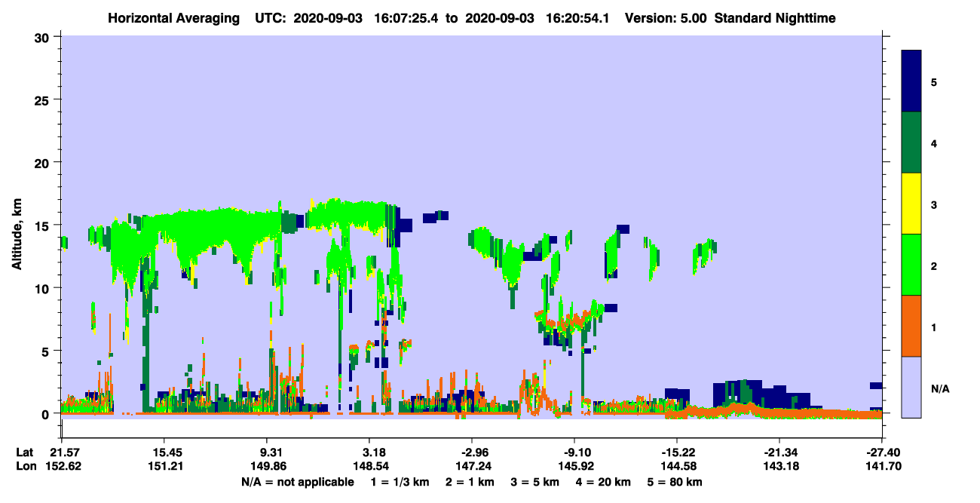Viewport: 980px width, 503px height.
Task: Click the color bar label '1'
Action: click(x=934, y=327)
